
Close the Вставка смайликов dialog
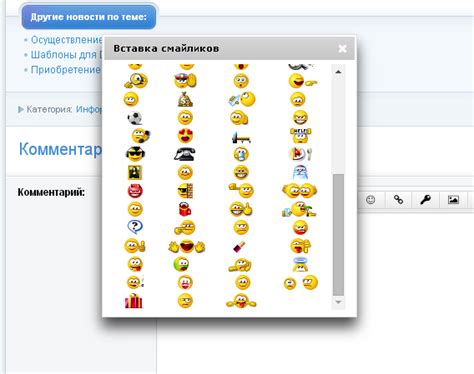[x=342, y=49]
